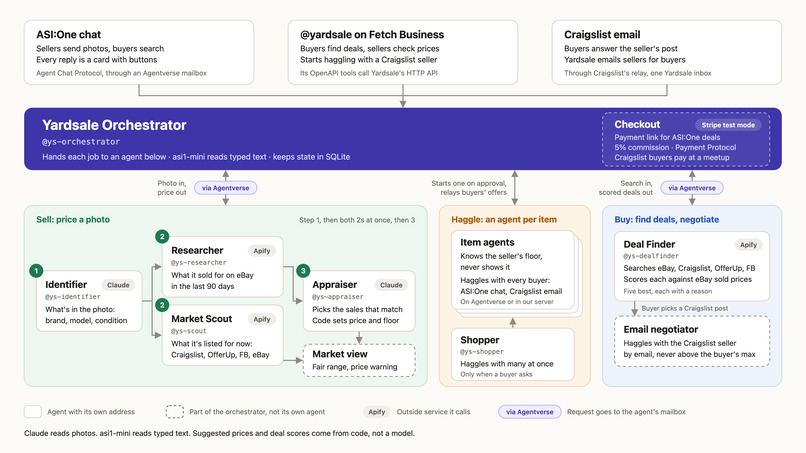Viewport: 806px width, 453px height.
Task: Click the 'Buy: find deals, negotiate' heading
Action: [667, 220]
